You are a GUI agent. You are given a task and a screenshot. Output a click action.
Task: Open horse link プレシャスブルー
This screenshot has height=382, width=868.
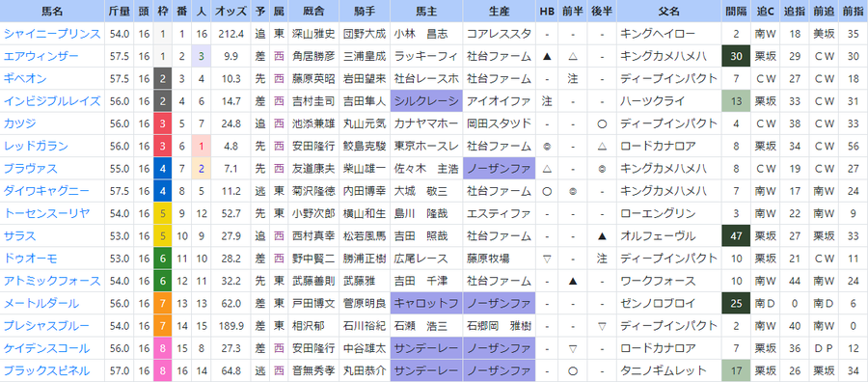pos(46,325)
